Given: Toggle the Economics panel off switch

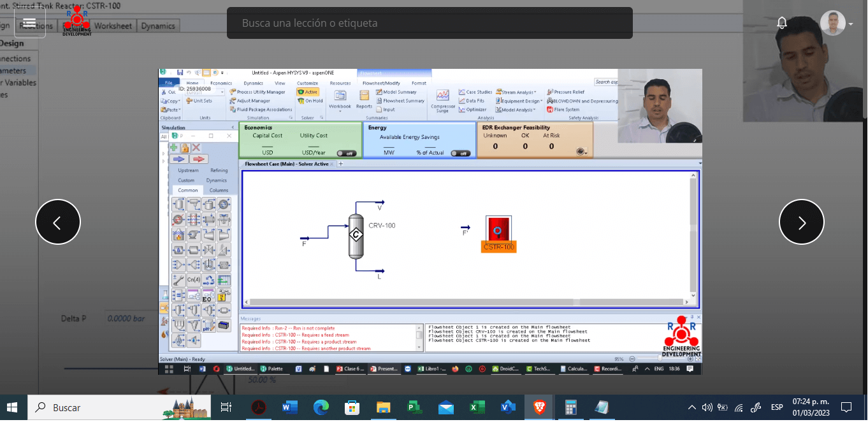Looking at the screenshot, I should [347, 153].
